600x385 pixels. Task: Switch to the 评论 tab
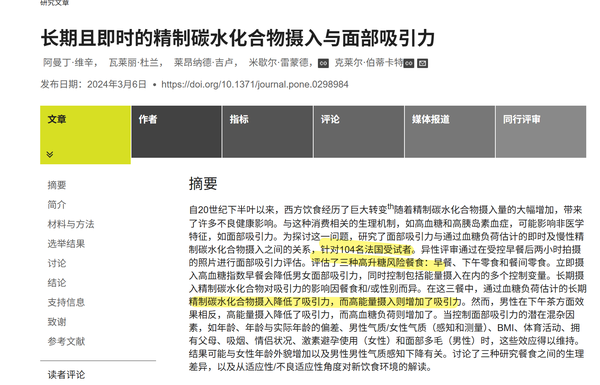[359, 132]
